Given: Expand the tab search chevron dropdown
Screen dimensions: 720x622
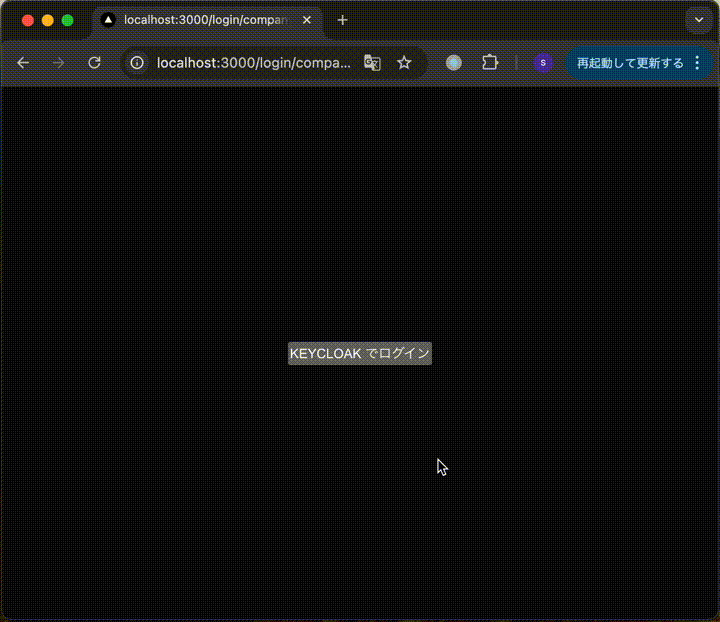Looking at the screenshot, I should click(699, 20).
